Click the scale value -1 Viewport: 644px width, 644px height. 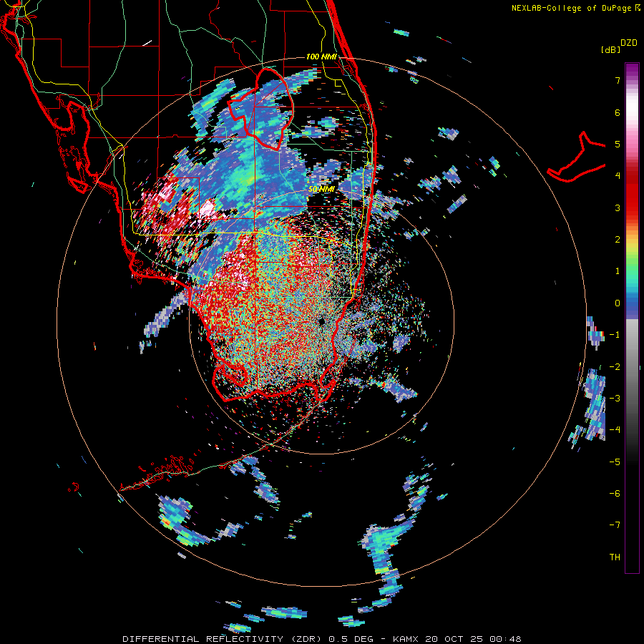[x=615, y=335]
